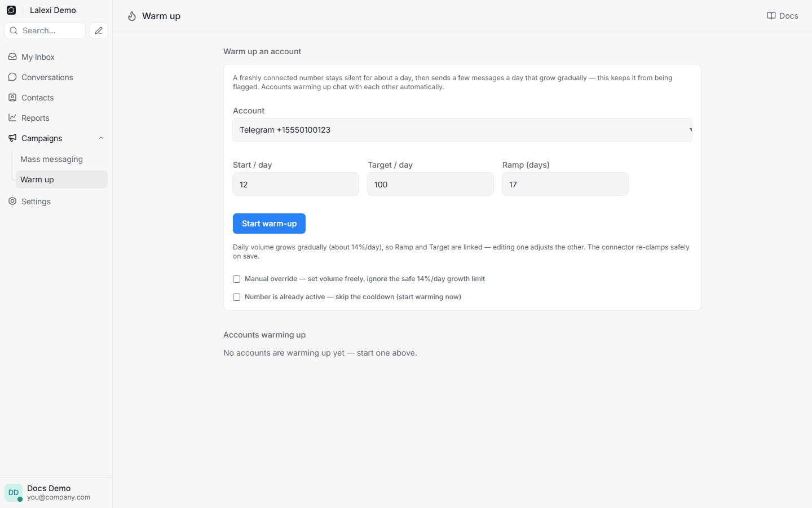
Task: Click the 'Accounts warming up' heading
Action: 264,335
